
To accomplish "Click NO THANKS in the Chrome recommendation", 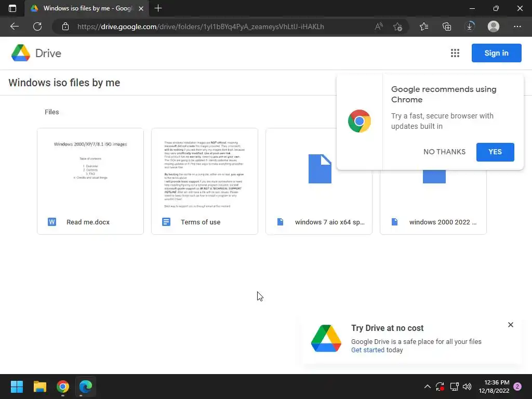I will coord(444,152).
